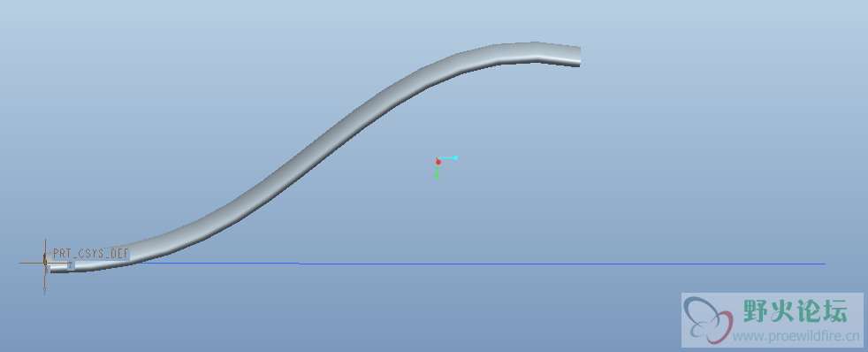Click the 野火论坛 watermark text
This screenshot has width=868, height=352.
(x=795, y=311)
